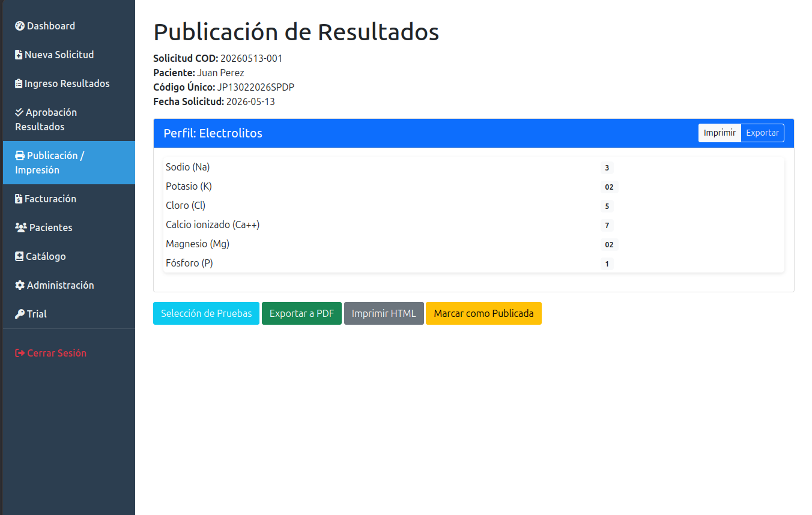The width and height of the screenshot is (812, 515).
Task: Click solicitud code 20260513-001
Action: pos(251,59)
